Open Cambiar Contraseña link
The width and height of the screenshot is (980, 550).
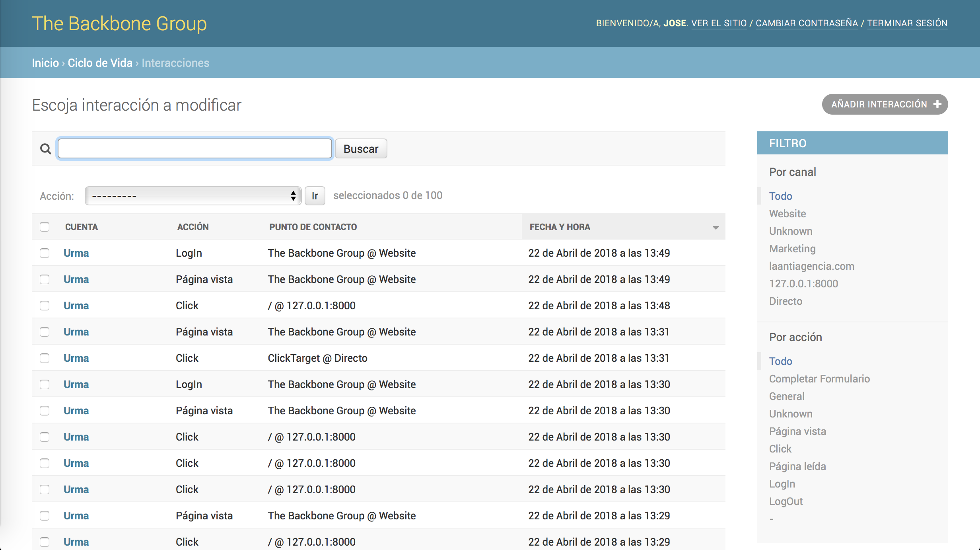pyautogui.click(x=807, y=23)
